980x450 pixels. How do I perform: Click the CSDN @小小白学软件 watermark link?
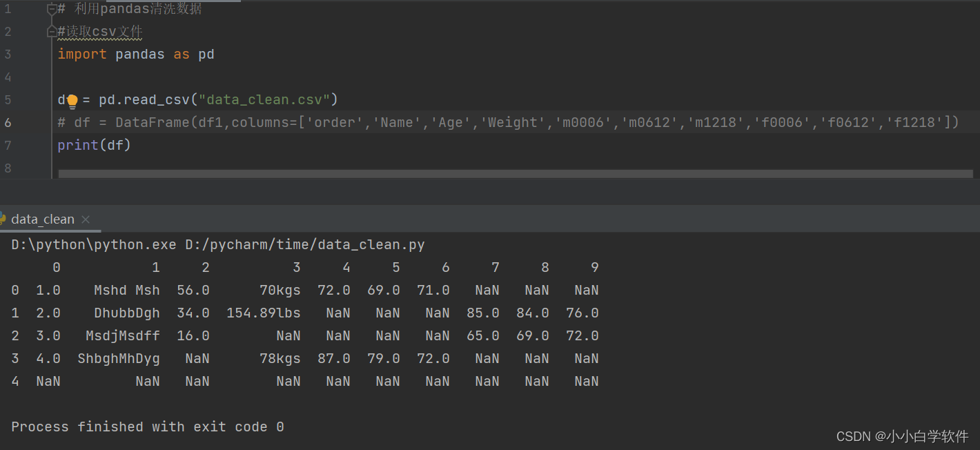(902, 436)
